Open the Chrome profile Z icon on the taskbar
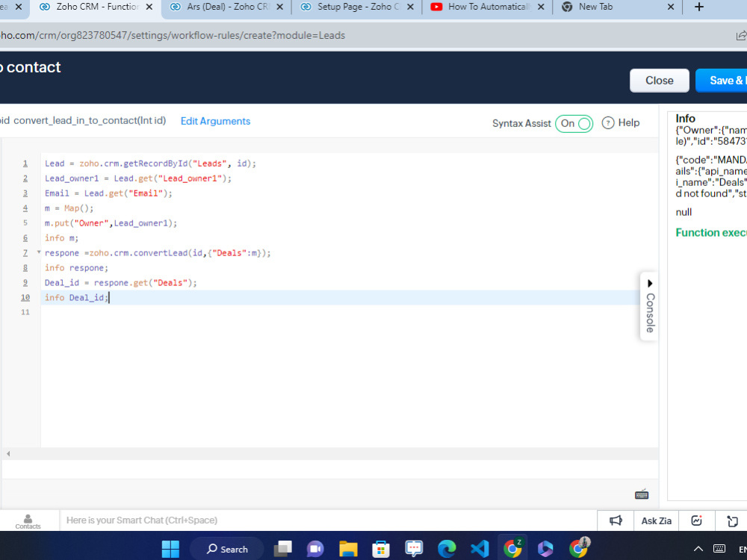The height and width of the screenshot is (560, 747). tap(512, 549)
